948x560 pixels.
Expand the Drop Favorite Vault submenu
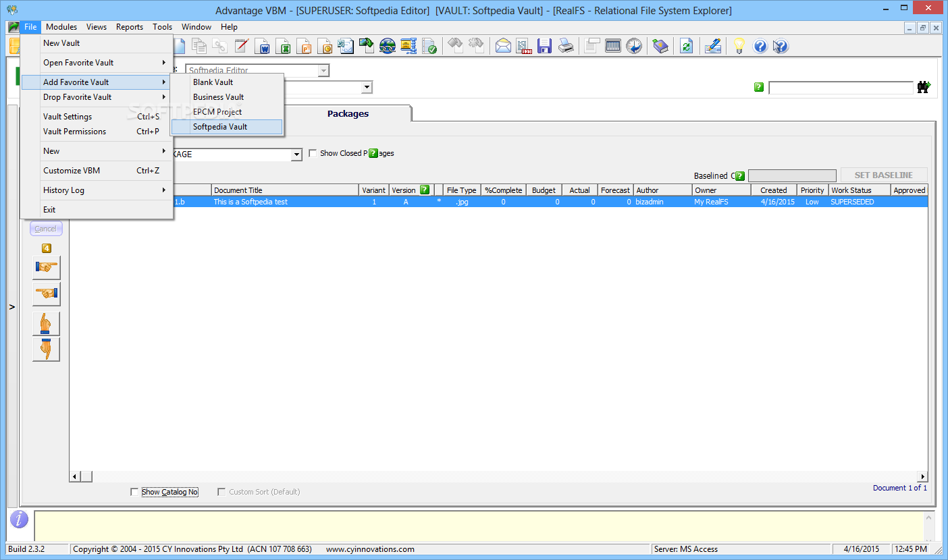97,97
